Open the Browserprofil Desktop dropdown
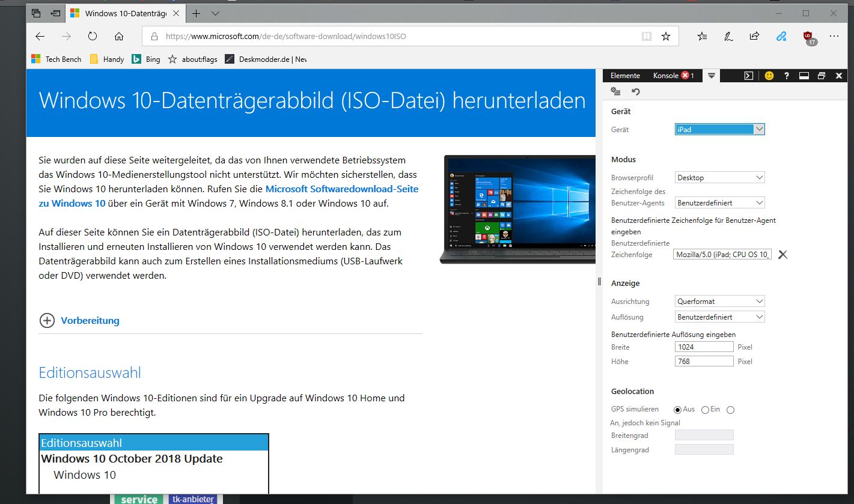 (720, 177)
